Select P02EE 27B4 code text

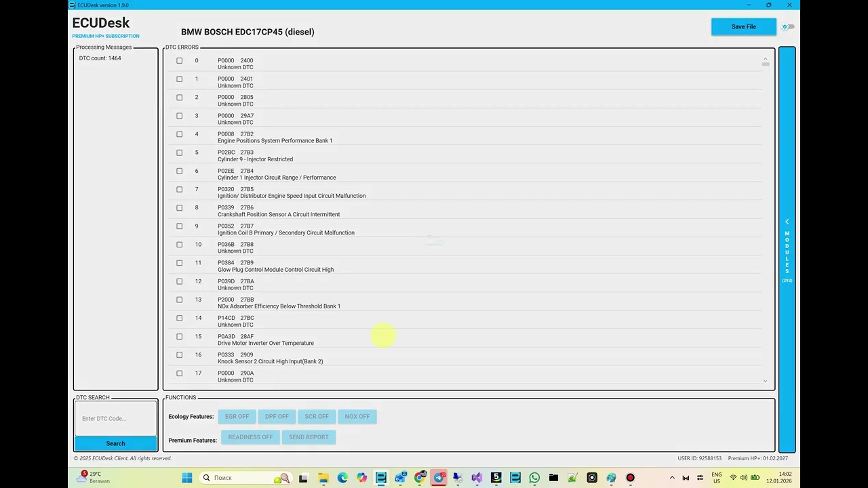[x=235, y=171]
